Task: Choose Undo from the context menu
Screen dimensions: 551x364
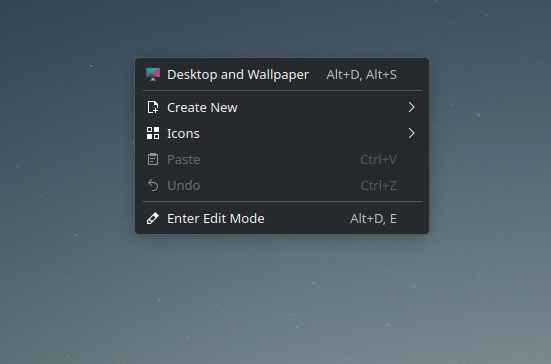Action: [282, 186]
